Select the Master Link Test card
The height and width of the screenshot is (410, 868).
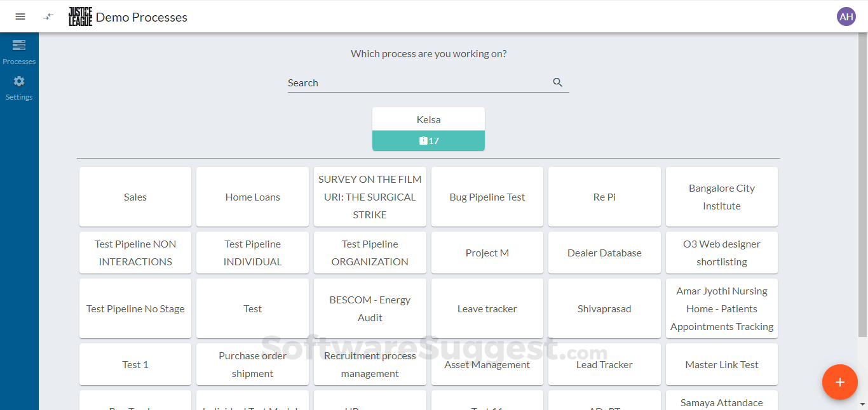tap(722, 364)
